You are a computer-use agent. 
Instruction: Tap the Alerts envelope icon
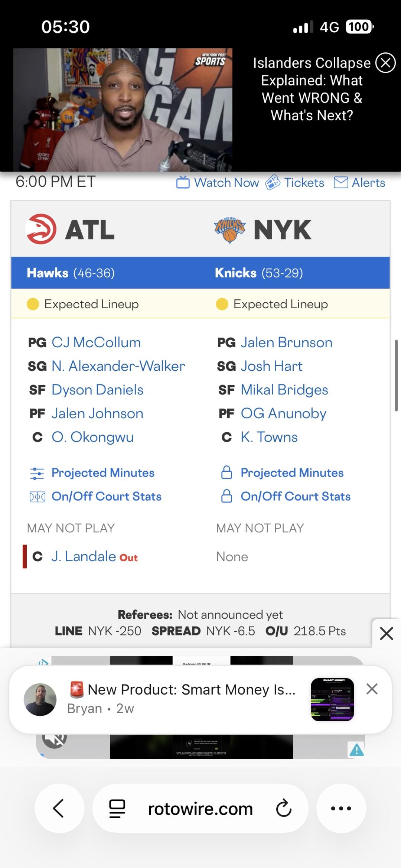[x=341, y=183]
